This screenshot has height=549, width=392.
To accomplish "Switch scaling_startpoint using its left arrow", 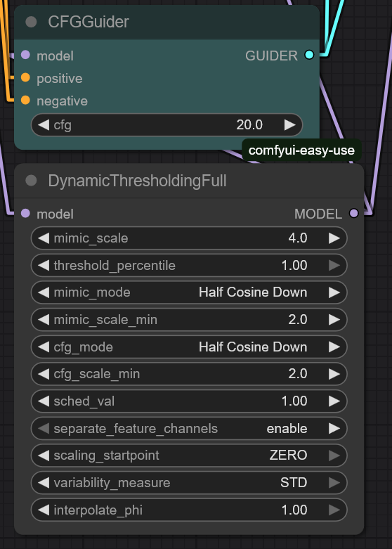I will point(44,456).
